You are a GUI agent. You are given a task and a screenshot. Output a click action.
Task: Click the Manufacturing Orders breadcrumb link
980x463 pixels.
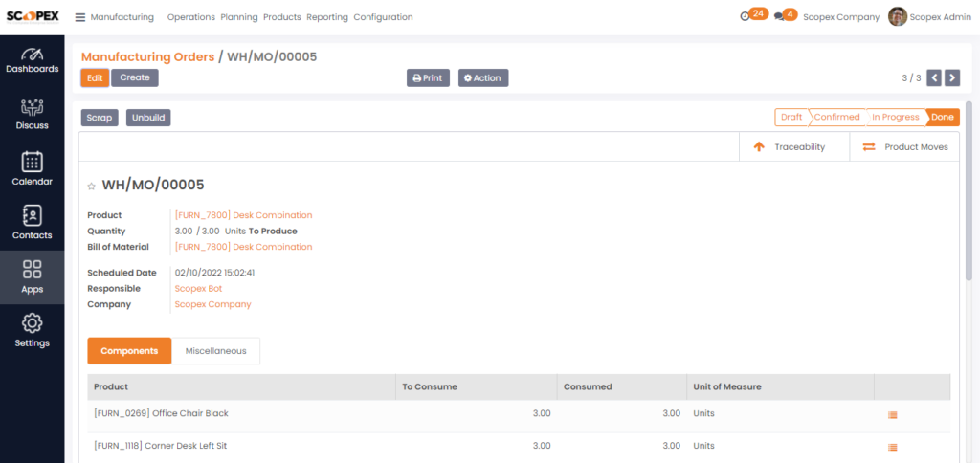click(x=147, y=56)
